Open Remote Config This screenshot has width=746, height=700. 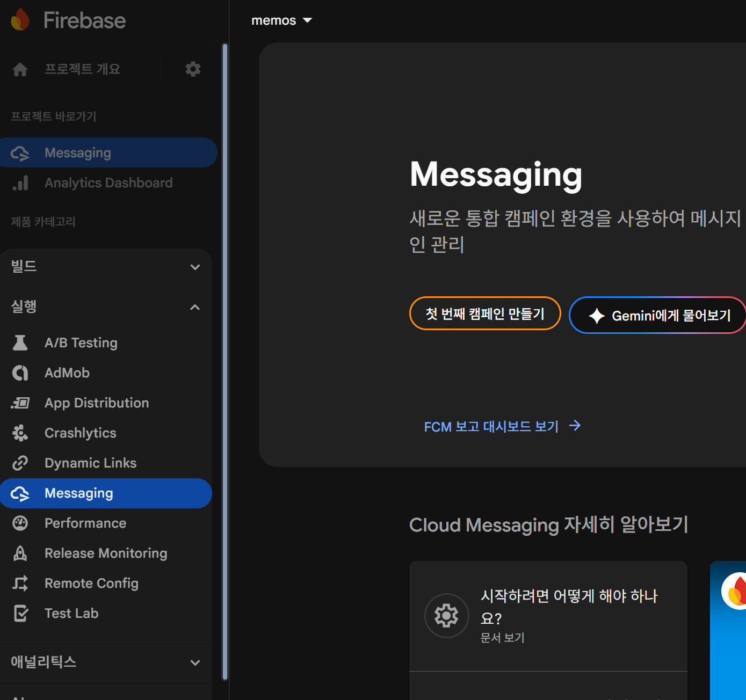click(106, 583)
